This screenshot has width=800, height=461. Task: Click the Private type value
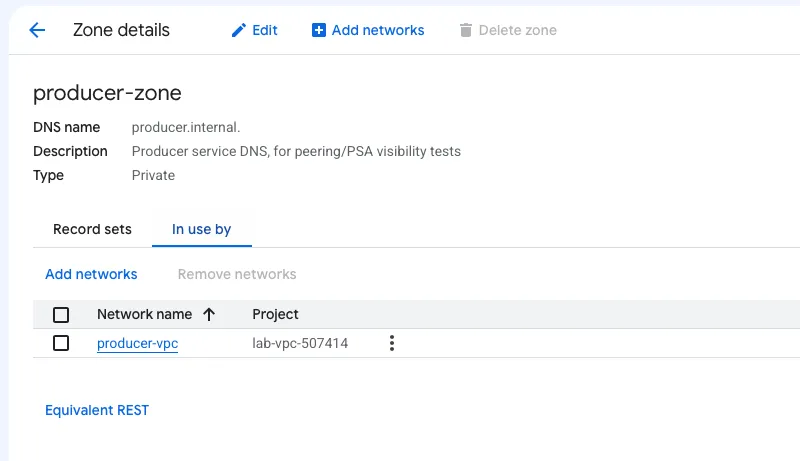point(153,175)
